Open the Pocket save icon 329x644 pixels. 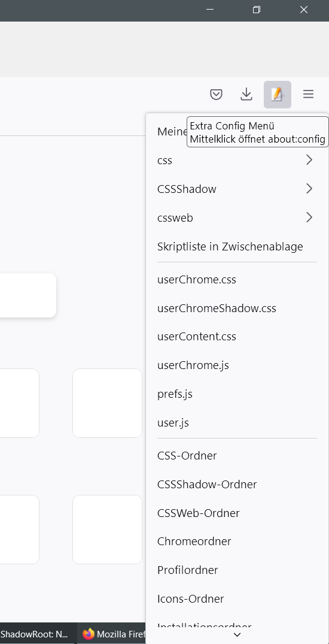pyautogui.click(x=216, y=95)
